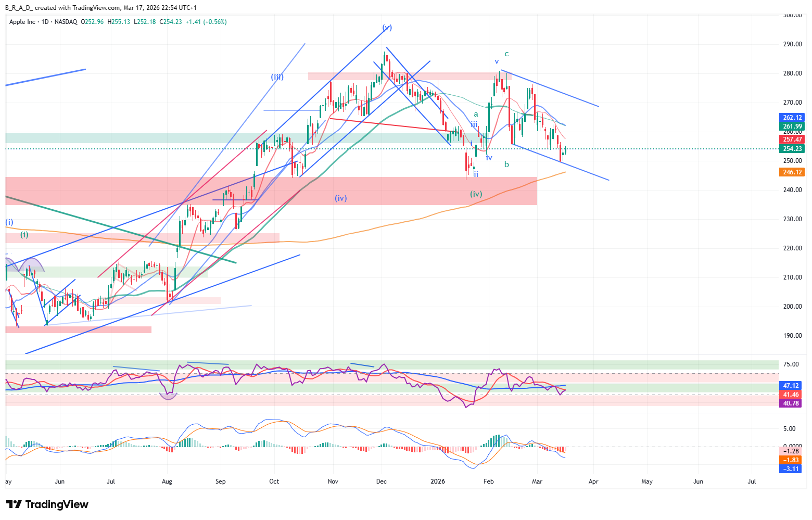
Task: Click the TradingView logo at bottom left
Action: pyautogui.click(x=47, y=504)
